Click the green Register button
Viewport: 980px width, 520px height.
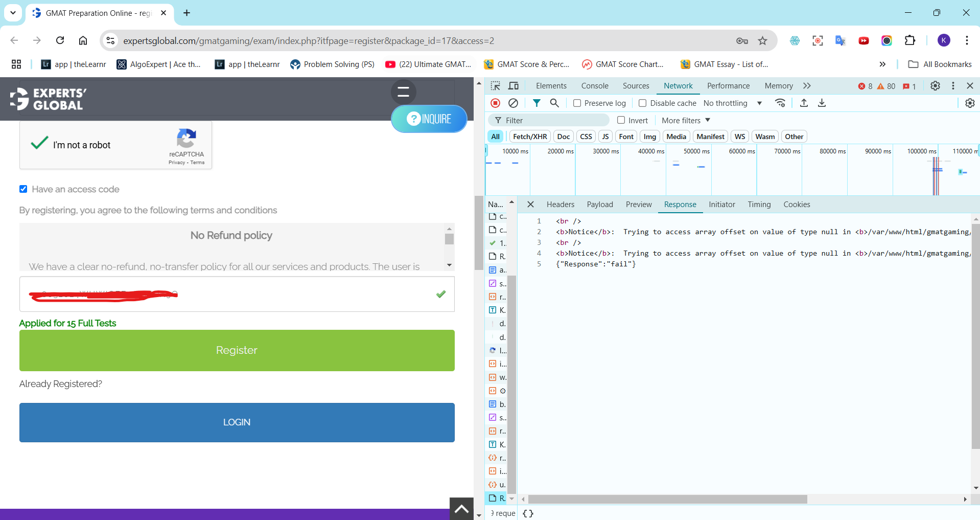236,350
